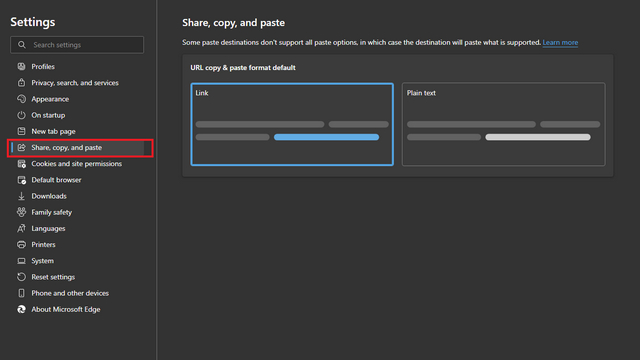Click the Privacy lock icon
Image resolution: width=640 pixels, height=360 pixels.
(21, 82)
